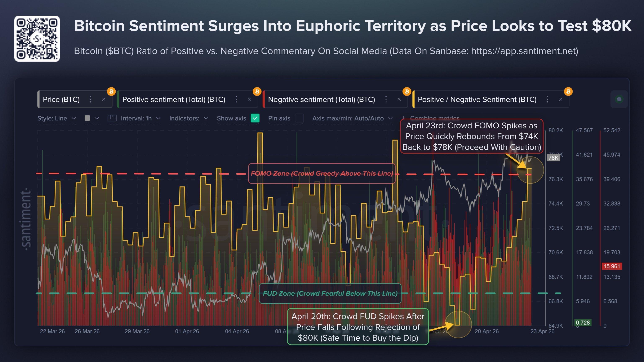Image resolution: width=644 pixels, height=362 pixels.
Task: Enable the Pin axis checkbox
Action: tap(299, 118)
